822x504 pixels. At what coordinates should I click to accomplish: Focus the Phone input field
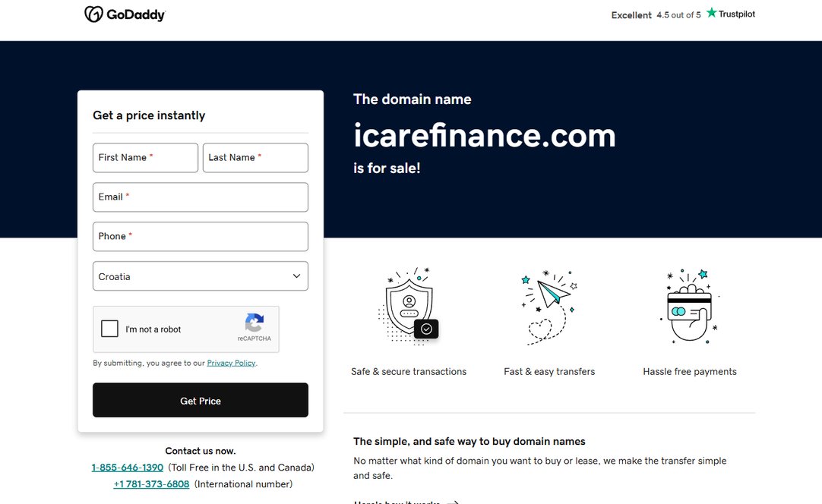coord(201,236)
